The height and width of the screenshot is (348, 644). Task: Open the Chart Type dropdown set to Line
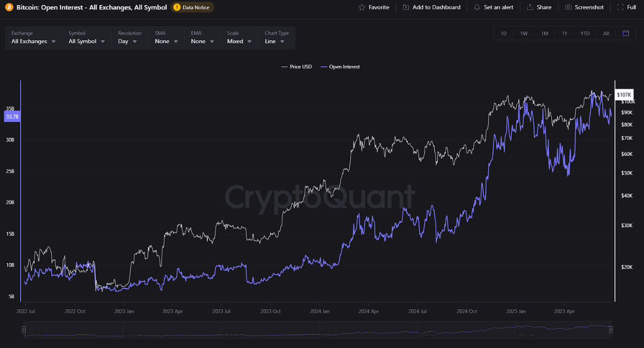tap(277, 38)
